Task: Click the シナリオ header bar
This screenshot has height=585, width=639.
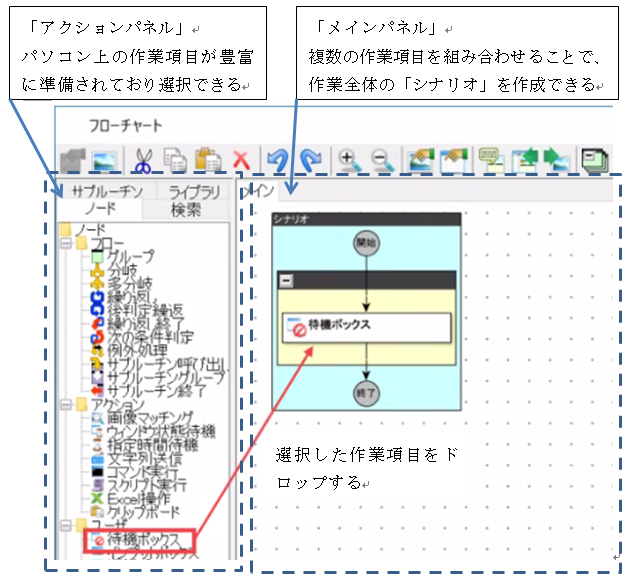Action: coord(366,219)
